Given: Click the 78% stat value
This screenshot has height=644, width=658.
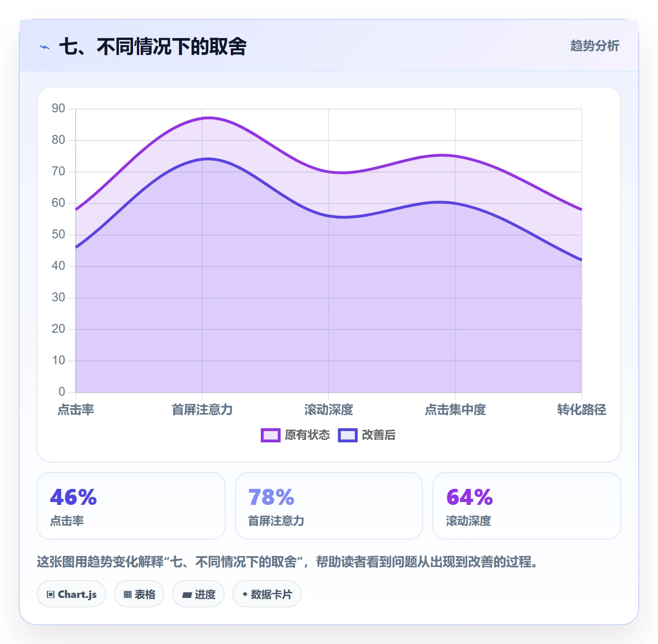Looking at the screenshot, I should click(x=271, y=497).
